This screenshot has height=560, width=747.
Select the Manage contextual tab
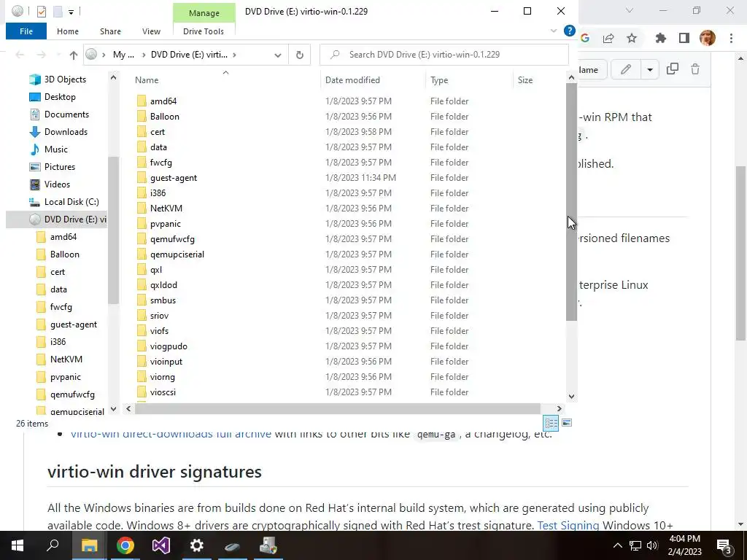(204, 13)
